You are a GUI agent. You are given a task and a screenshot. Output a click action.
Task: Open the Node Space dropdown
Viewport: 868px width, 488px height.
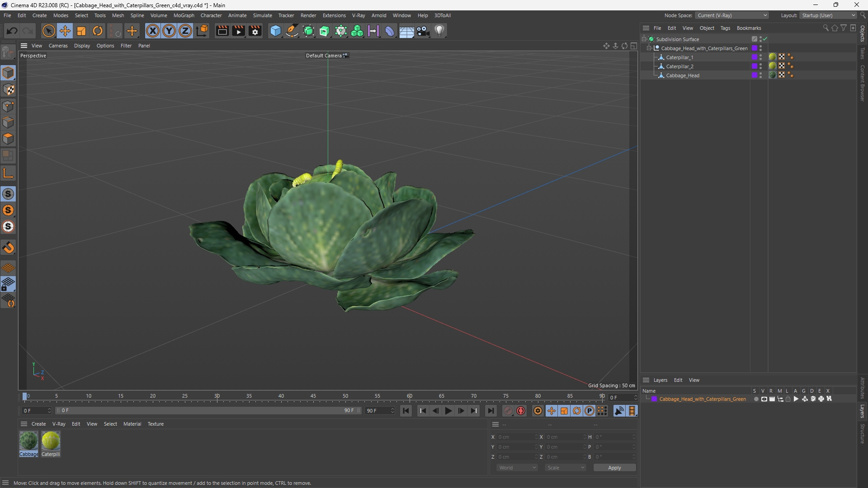tap(731, 15)
